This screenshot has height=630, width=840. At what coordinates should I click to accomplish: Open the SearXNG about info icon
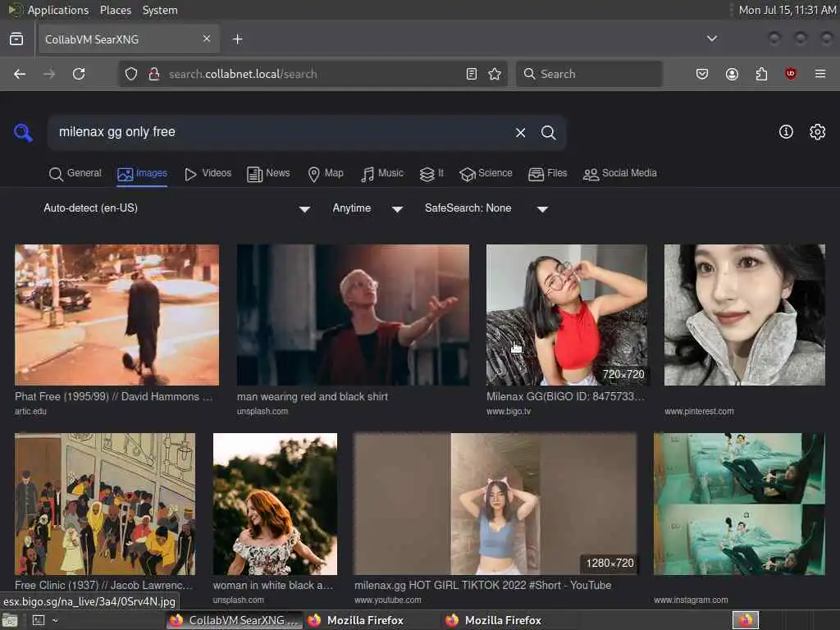(786, 132)
